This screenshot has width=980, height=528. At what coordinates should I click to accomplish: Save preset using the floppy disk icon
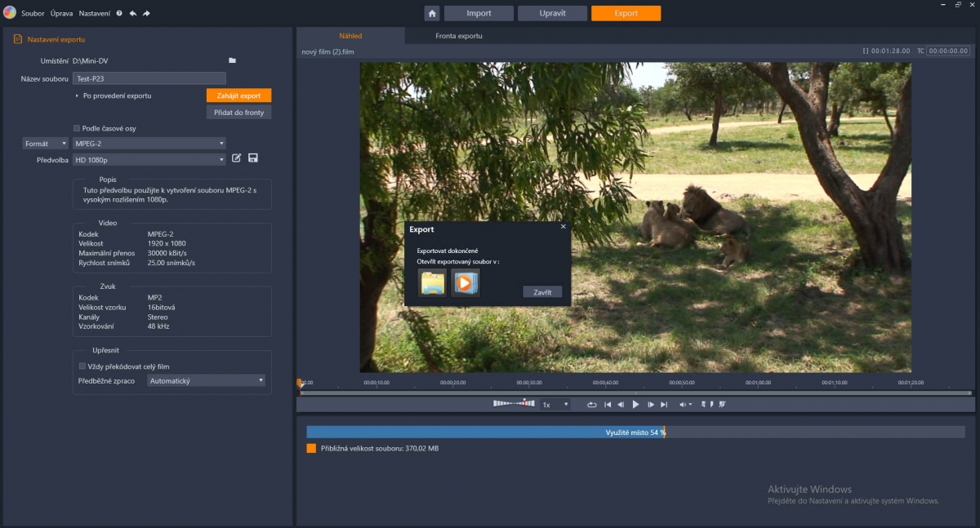252,158
